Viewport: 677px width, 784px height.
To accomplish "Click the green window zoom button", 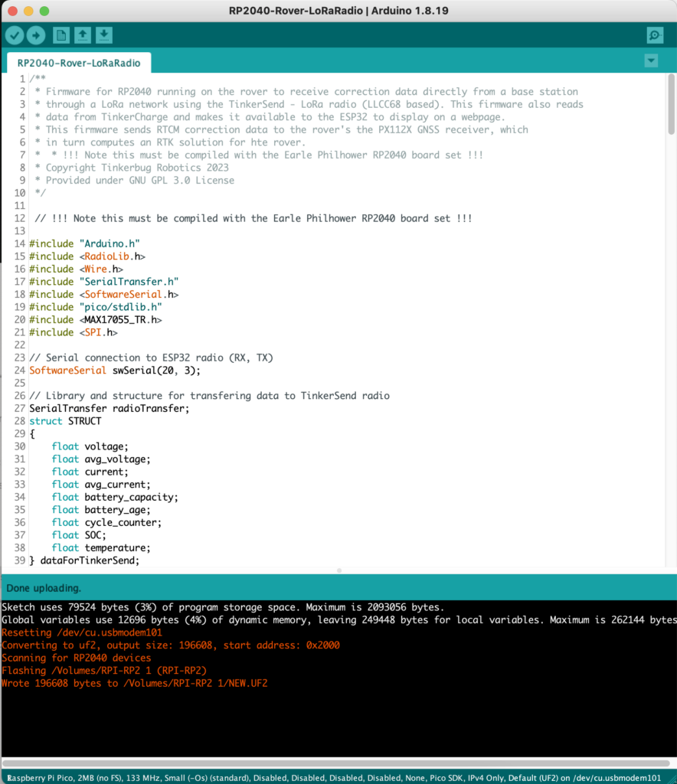I will 44,11.
